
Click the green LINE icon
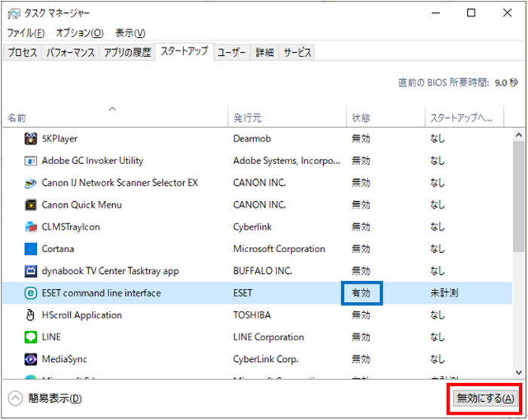tap(31, 337)
